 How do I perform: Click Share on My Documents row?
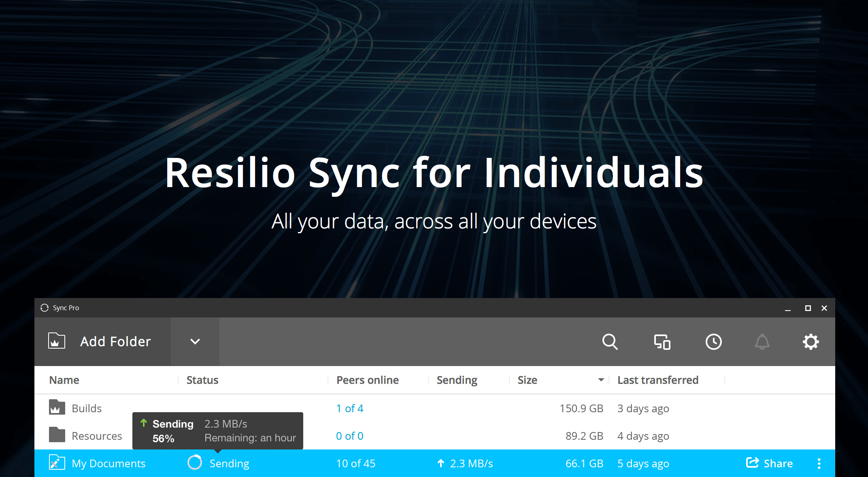point(769,463)
